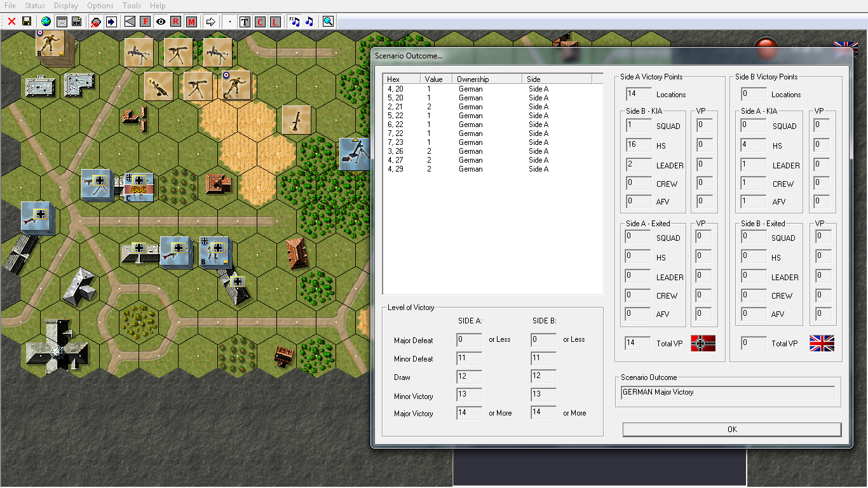Click the Scenario Outcome dialog title bar

pos(611,56)
